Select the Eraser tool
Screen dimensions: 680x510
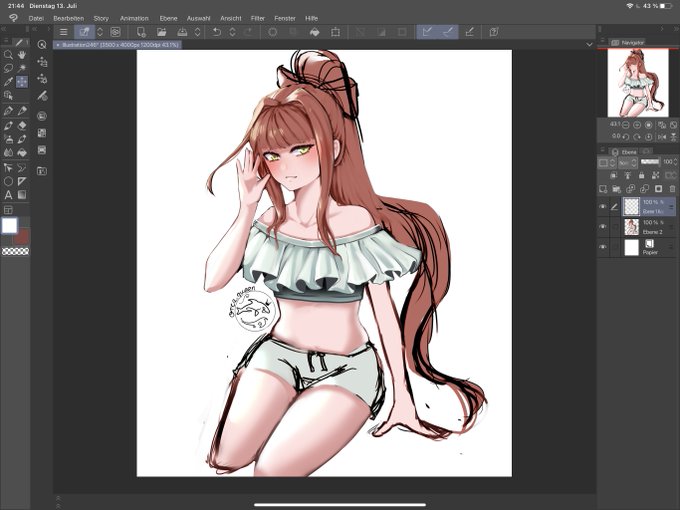click(x=22, y=125)
